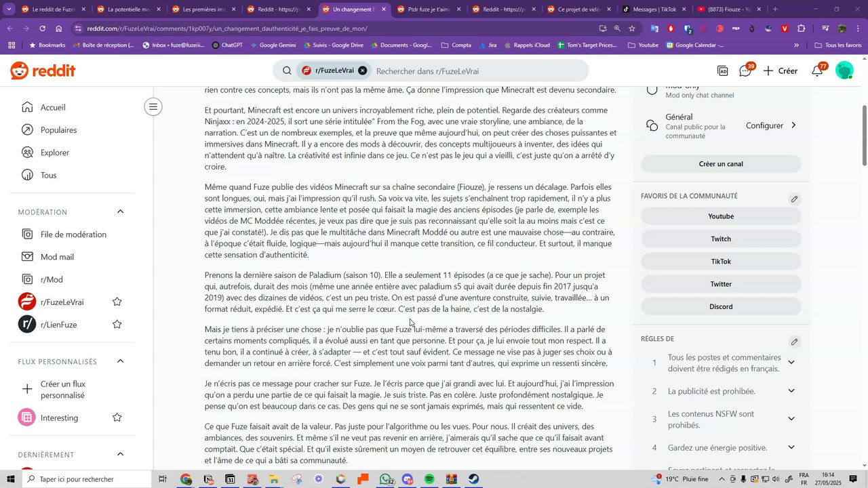
Task: Toggle favorite star for Interesting feed
Action: tap(117, 418)
